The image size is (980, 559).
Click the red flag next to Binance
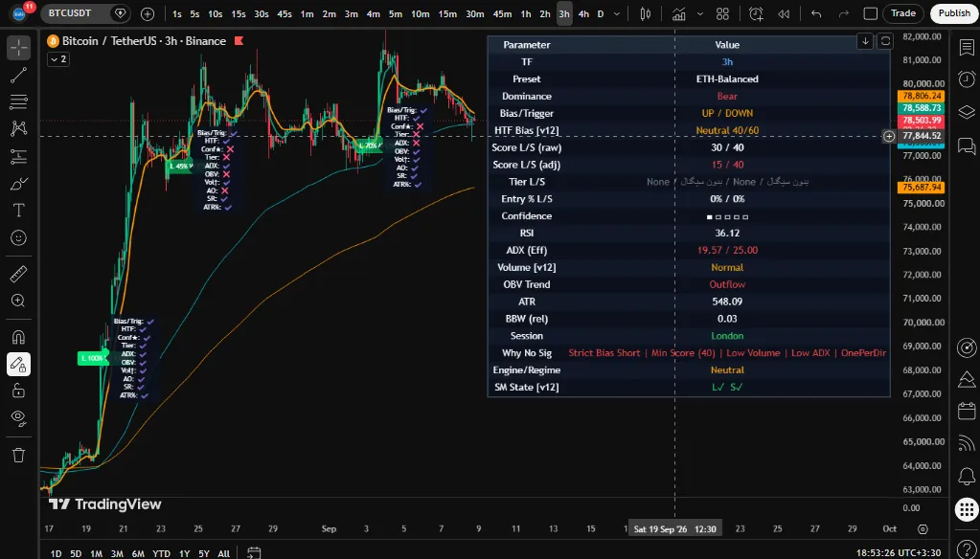239,41
